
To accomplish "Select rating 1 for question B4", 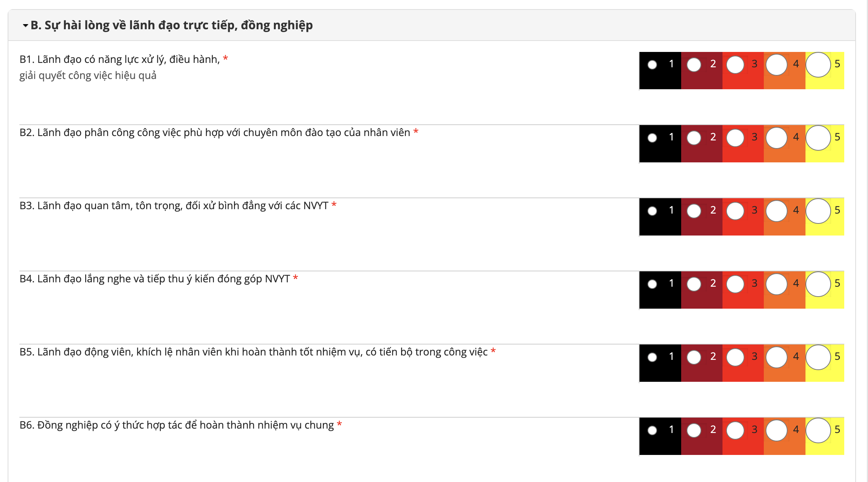I will [x=652, y=284].
